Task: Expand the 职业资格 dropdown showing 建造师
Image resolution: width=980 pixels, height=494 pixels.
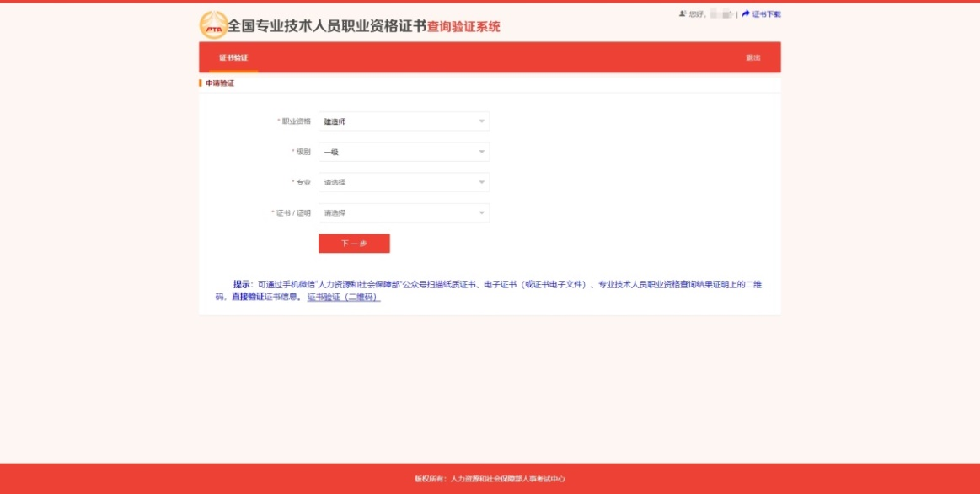Action: tap(404, 121)
